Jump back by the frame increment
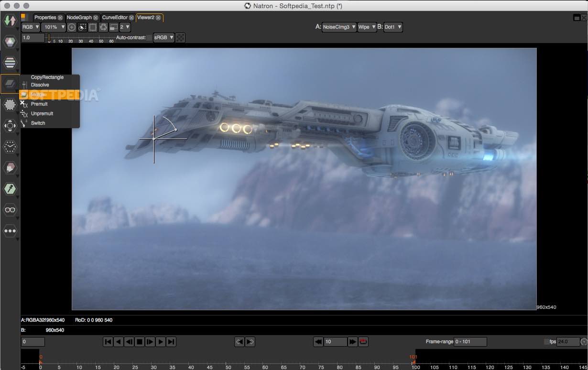Image resolution: width=588 pixels, height=370 pixels. [x=318, y=341]
